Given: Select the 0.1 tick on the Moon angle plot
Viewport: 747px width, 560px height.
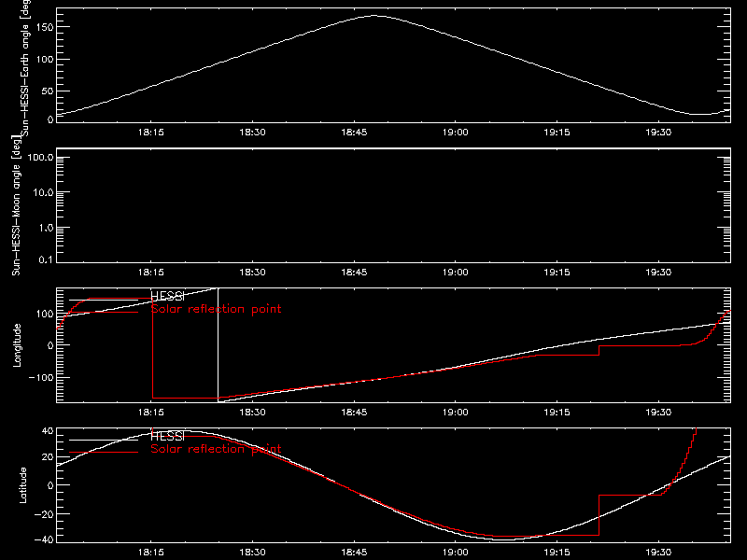Looking at the screenshot, I should [46, 259].
